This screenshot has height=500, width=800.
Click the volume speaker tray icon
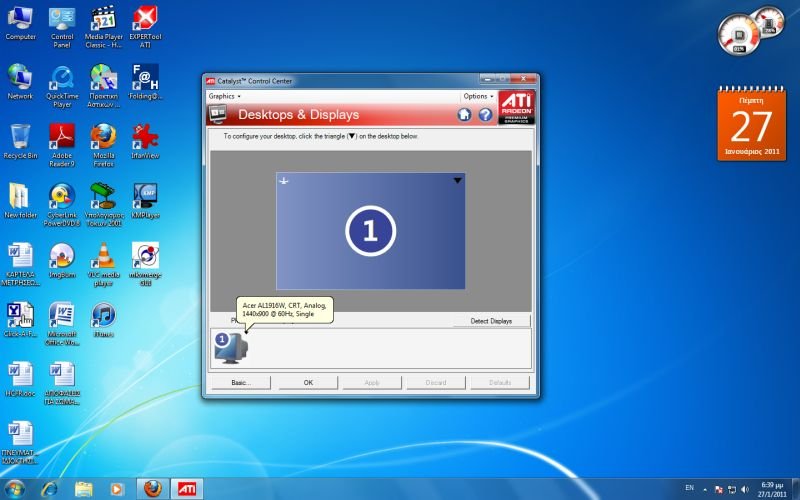pos(745,489)
